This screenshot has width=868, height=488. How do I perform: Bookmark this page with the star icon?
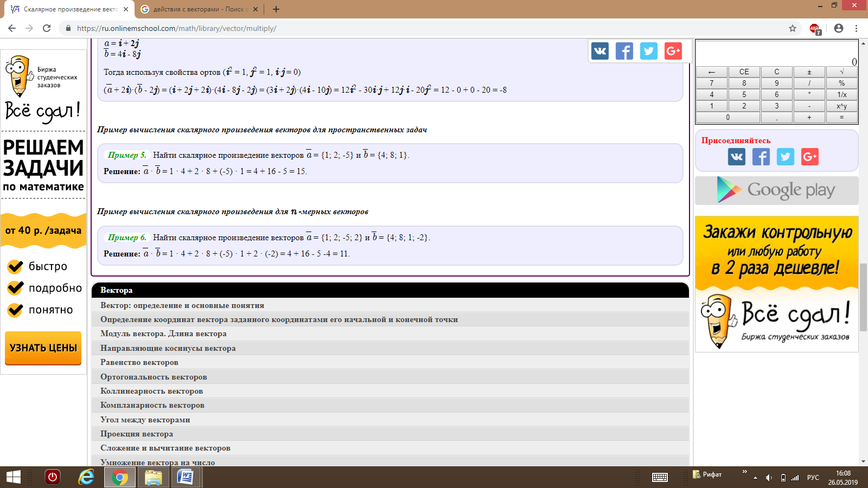click(x=793, y=28)
